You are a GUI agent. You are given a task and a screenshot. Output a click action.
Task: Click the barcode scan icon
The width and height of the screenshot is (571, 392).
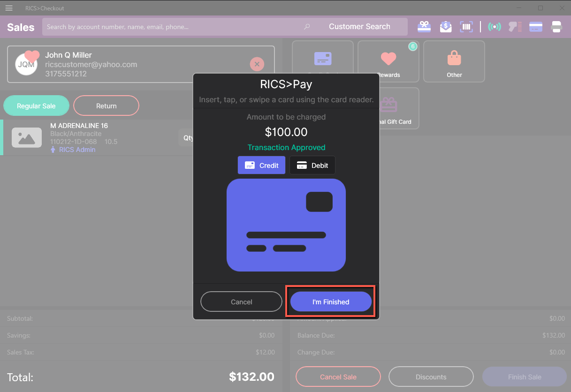466,27
